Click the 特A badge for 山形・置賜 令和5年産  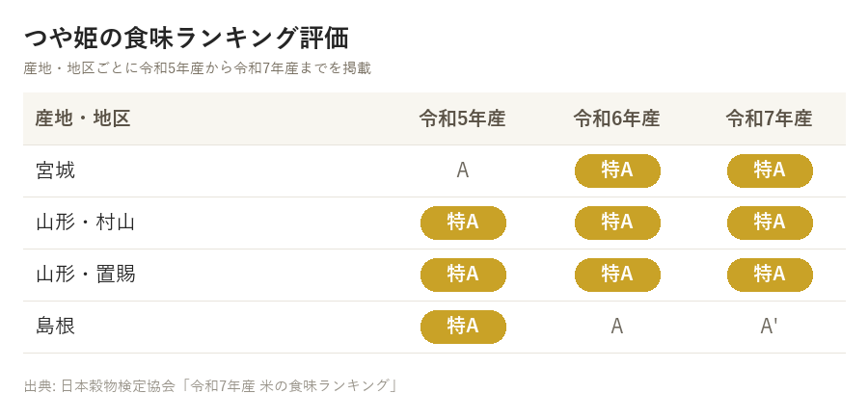coord(463,275)
